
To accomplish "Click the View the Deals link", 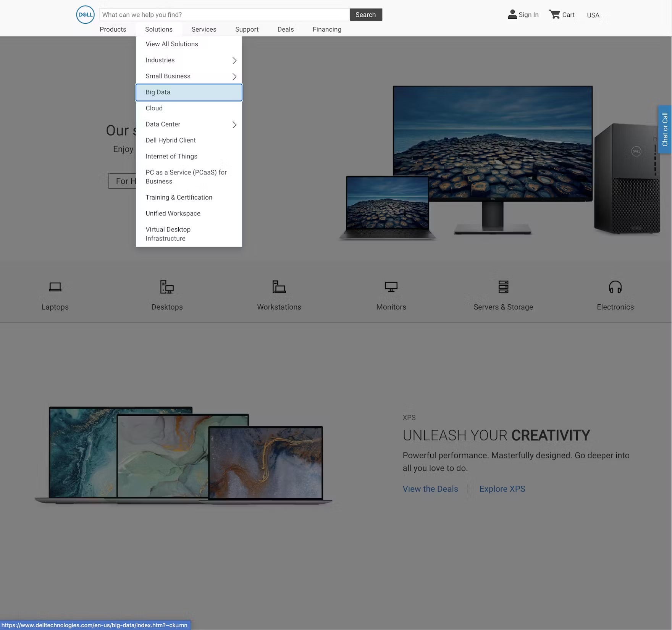I will point(430,489).
